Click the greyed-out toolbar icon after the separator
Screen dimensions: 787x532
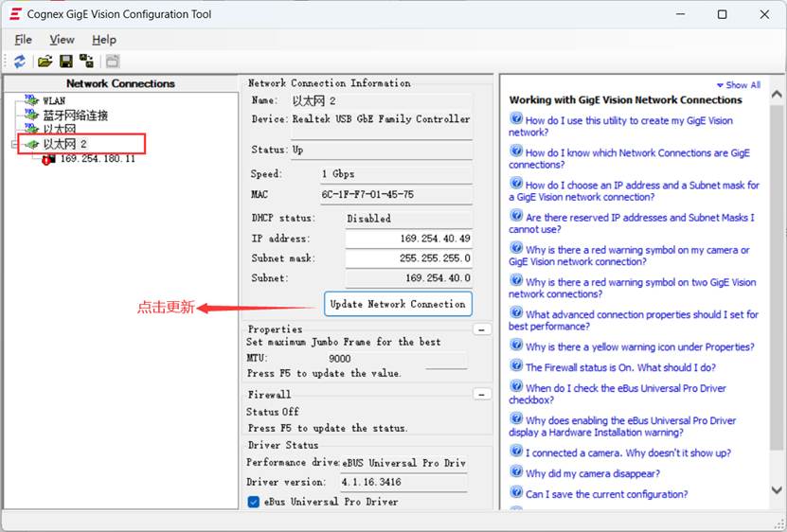[113, 62]
